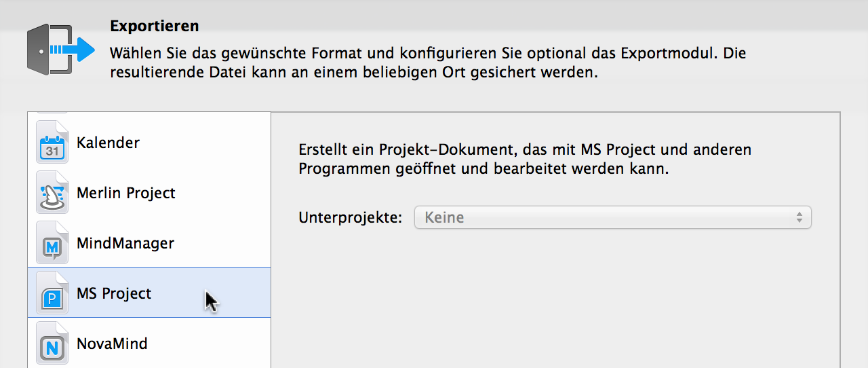Choose NovaMind format label

click(x=112, y=344)
